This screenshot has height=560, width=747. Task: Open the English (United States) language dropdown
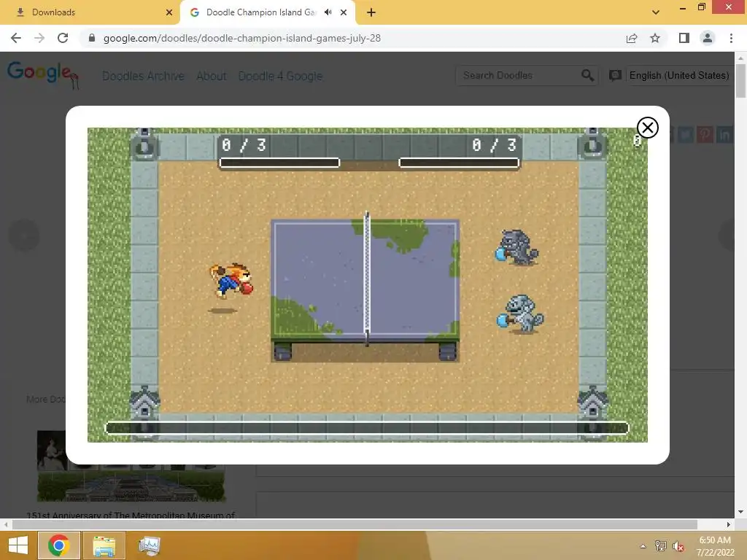[679, 75]
